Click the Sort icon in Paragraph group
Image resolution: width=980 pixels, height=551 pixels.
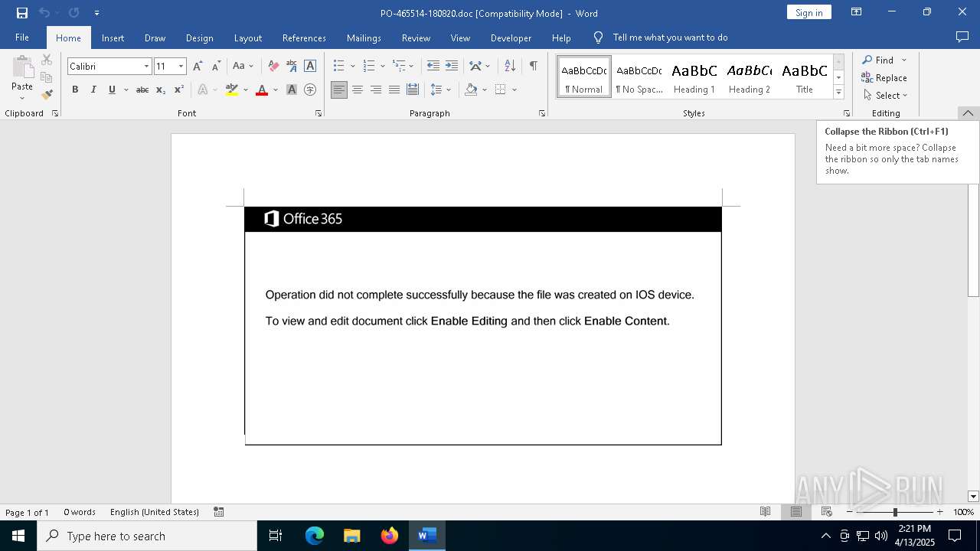pos(510,66)
